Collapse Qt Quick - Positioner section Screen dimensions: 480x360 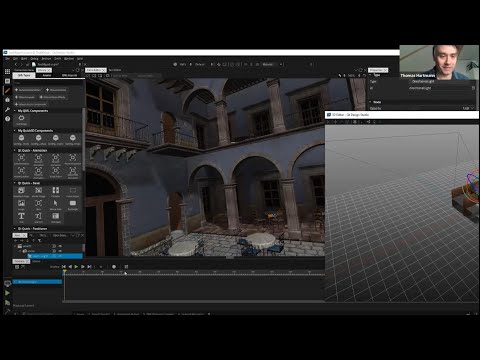coord(15,229)
